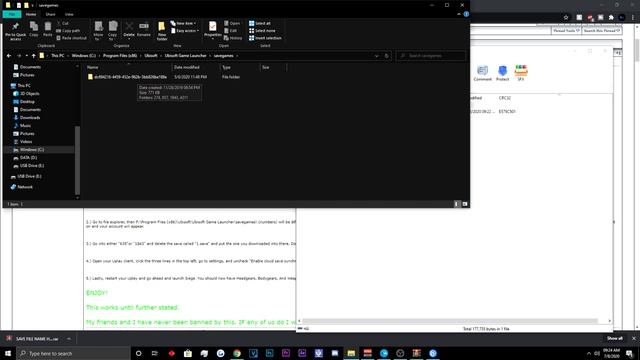Pin folder to Quick access in ribbon
The height and width of the screenshot is (360, 640).
(x=16, y=31)
